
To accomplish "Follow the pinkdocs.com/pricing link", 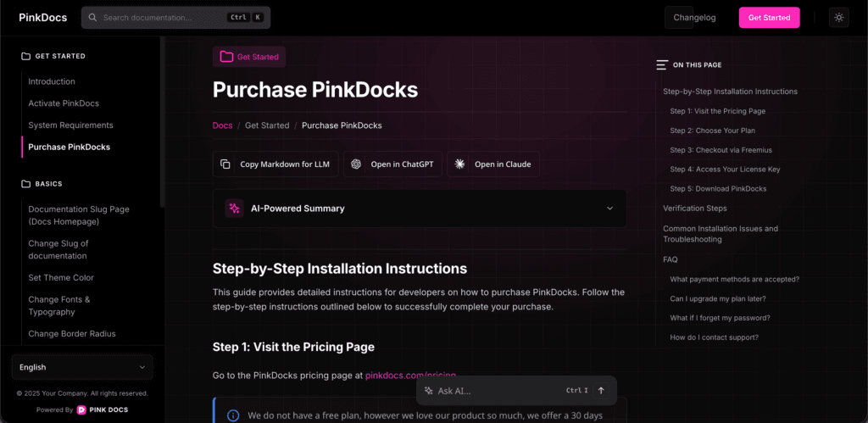I will pyautogui.click(x=410, y=375).
